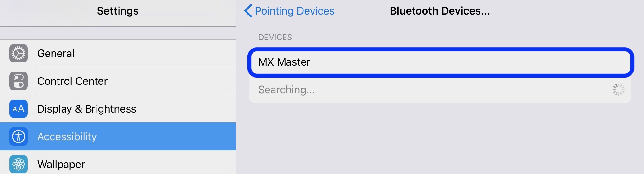Click empty area below the Searching row

click(x=440, y=139)
